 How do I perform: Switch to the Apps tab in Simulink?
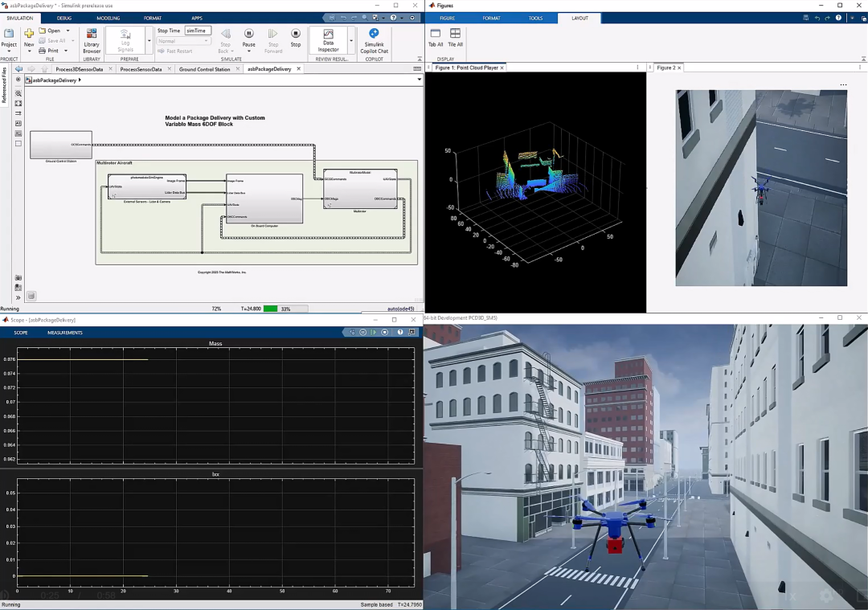point(197,18)
